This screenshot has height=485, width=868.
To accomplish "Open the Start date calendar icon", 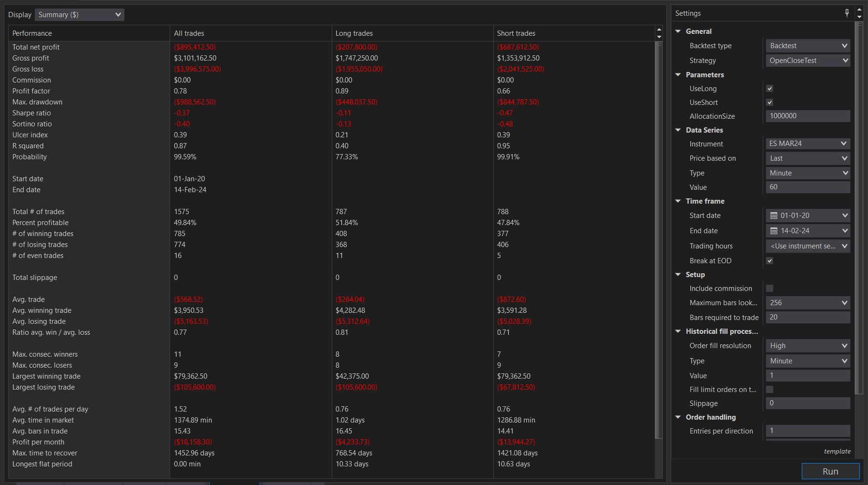I will (x=774, y=216).
